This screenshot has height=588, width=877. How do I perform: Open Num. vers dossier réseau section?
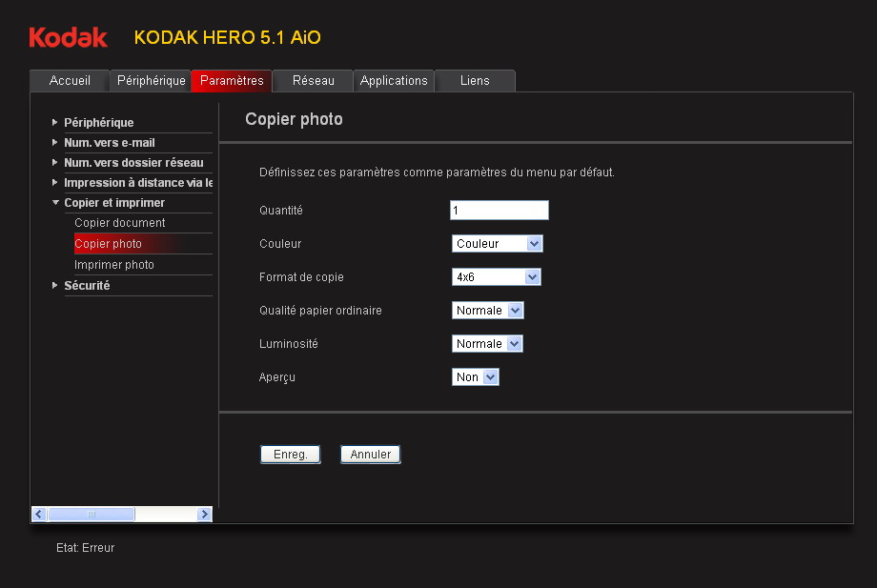click(133, 163)
